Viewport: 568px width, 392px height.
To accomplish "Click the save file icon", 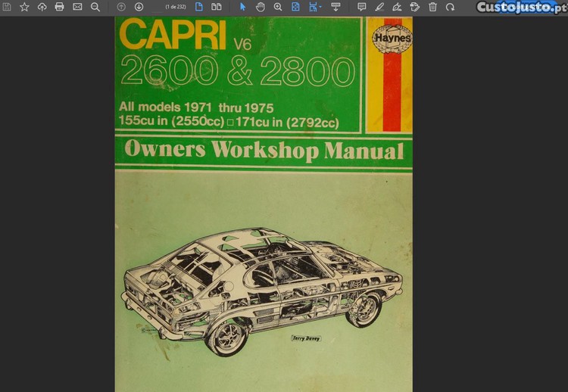I will [7, 7].
